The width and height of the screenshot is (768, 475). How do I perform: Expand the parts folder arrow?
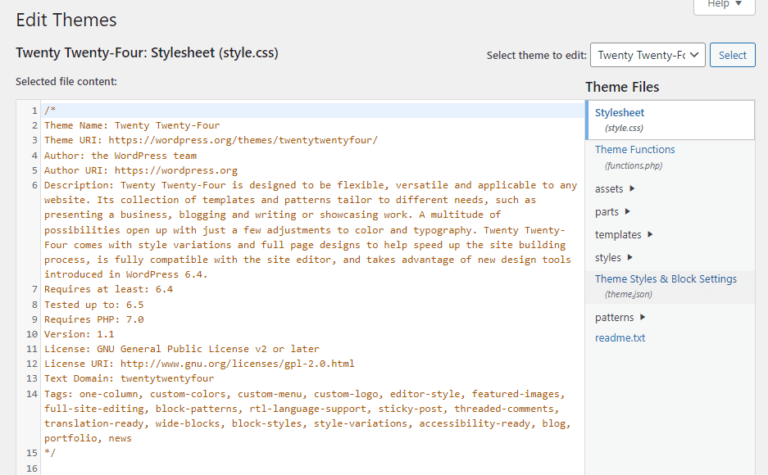(627, 212)
